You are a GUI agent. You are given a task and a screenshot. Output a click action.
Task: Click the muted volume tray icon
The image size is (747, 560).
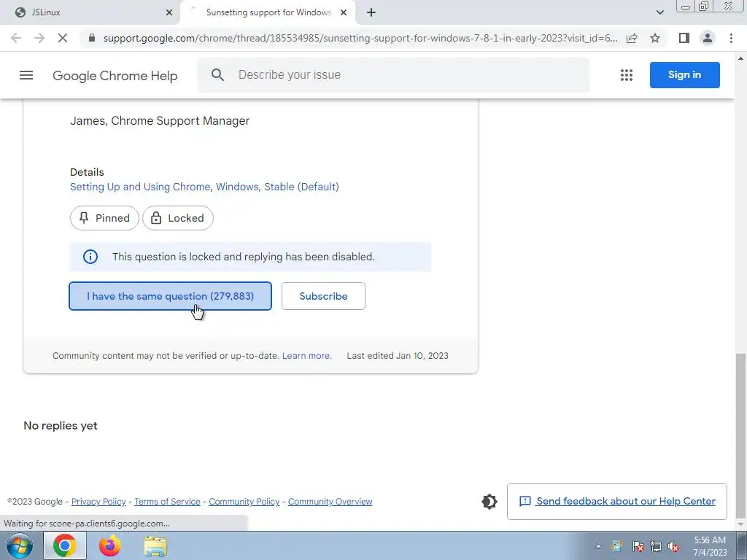(x=673, y=547)
